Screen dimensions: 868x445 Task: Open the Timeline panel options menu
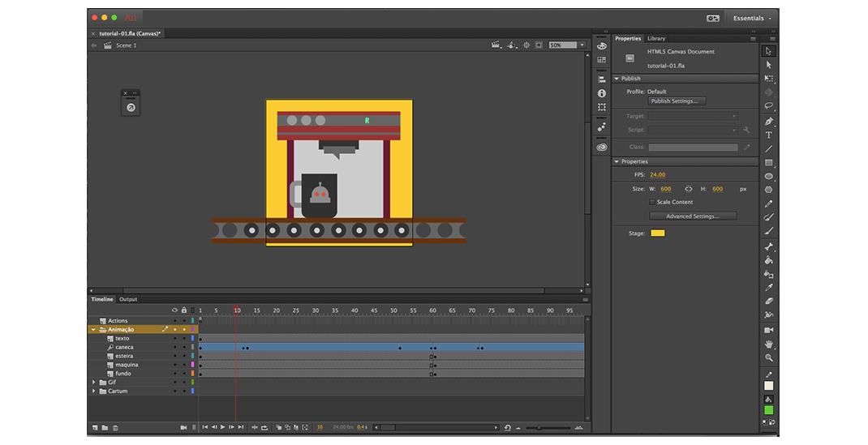tap(585, 300)
